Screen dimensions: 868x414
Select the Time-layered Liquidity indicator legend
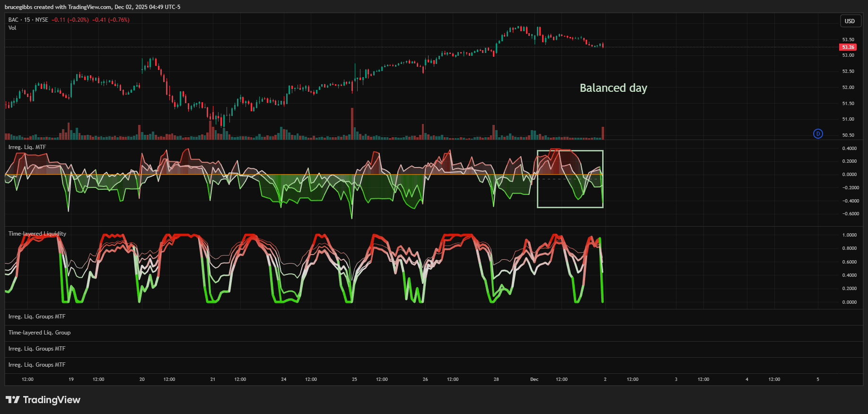(x=37, y=234)
